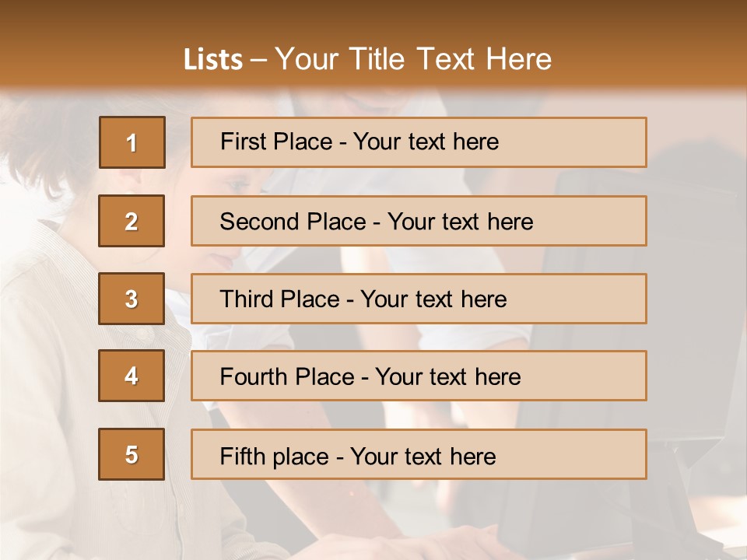
Task: Select the First Place text bar
Action: [419, 142]
